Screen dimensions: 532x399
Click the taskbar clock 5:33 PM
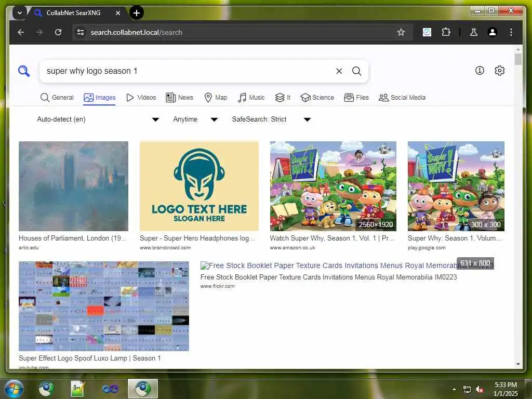pyautogui.click(x=506, y=389)
